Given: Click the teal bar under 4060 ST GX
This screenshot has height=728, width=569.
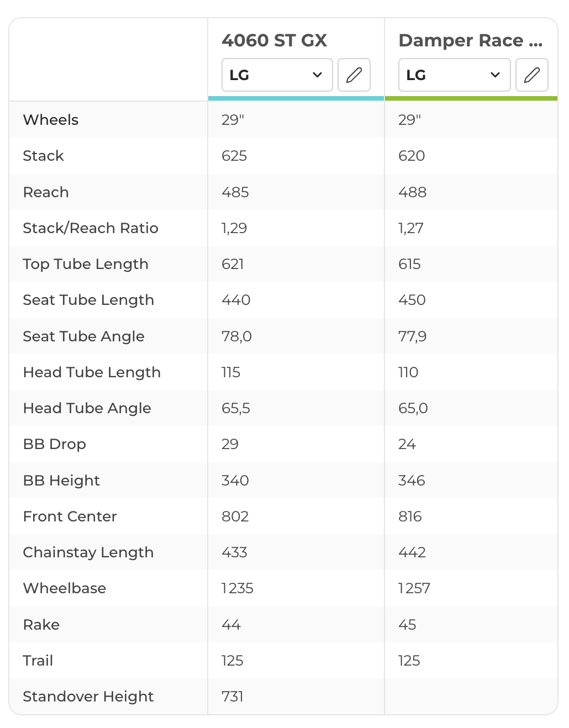Looking at the screenshot, I should tap(296, 98).
